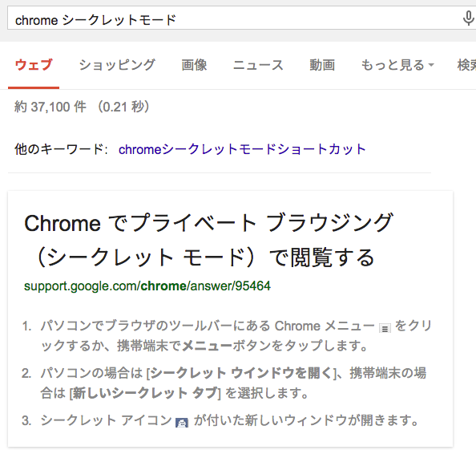
Task: Click the 他のキーワード label
Action: [x=61, y=149]
